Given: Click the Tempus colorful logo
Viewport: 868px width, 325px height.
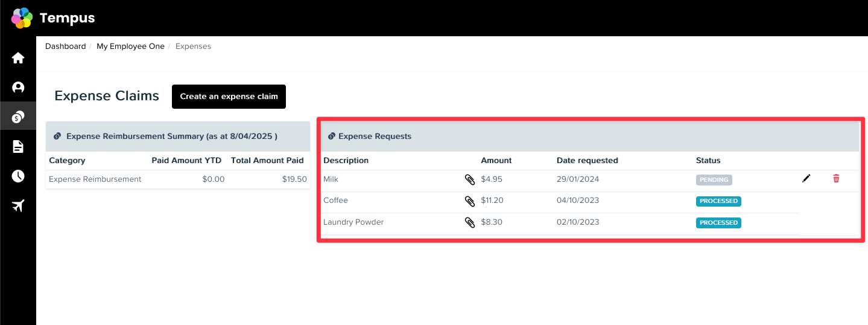Looking at the screenshot, I should point(22,18).
